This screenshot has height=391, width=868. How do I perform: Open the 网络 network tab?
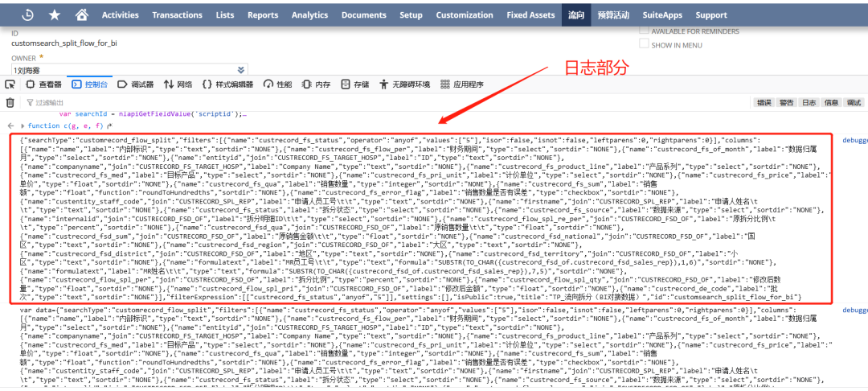tap(178, 84)
